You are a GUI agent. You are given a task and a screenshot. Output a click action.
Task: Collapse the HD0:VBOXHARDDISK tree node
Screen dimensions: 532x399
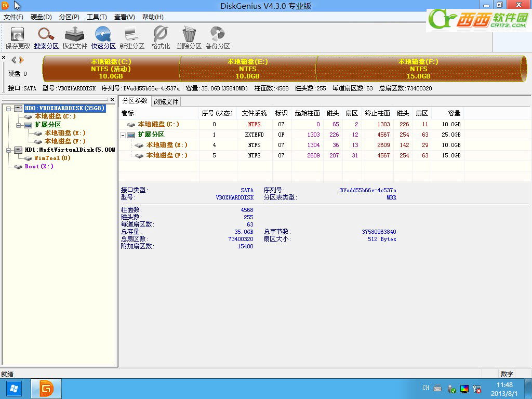pyautogui.click(x=9, y=109)
